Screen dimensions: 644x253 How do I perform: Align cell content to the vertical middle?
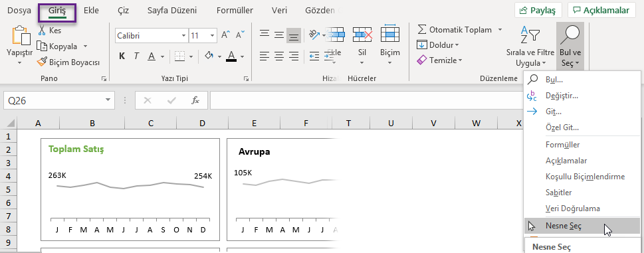[x=279, y=35]
